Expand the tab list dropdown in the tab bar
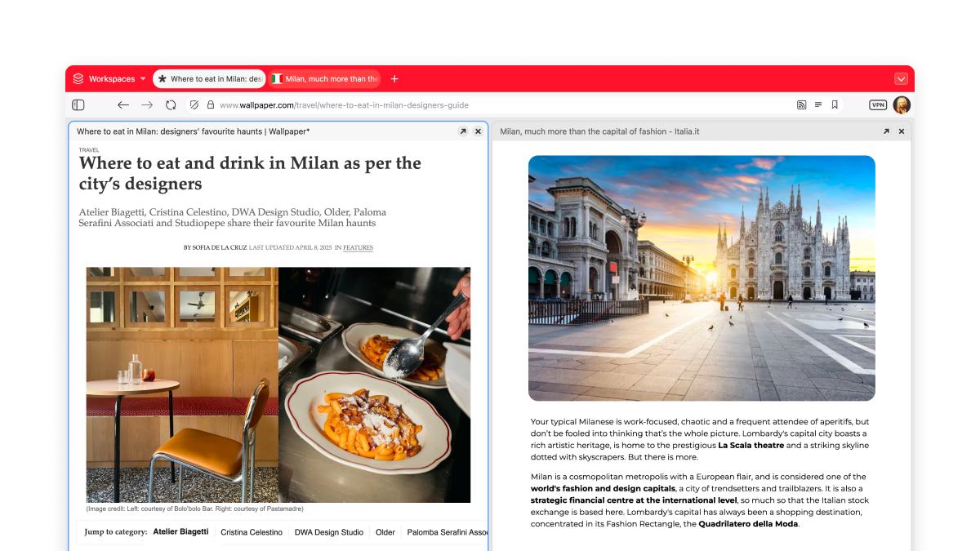 pos(901,79)
